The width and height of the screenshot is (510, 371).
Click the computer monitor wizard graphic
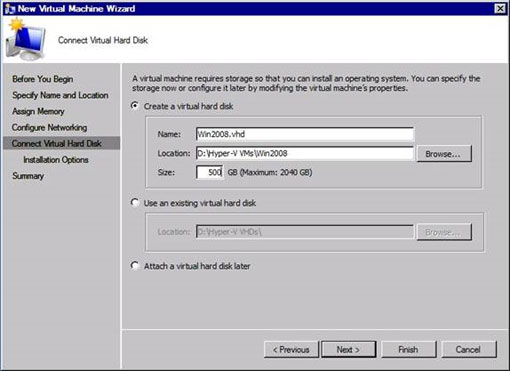tap(25, 40)
